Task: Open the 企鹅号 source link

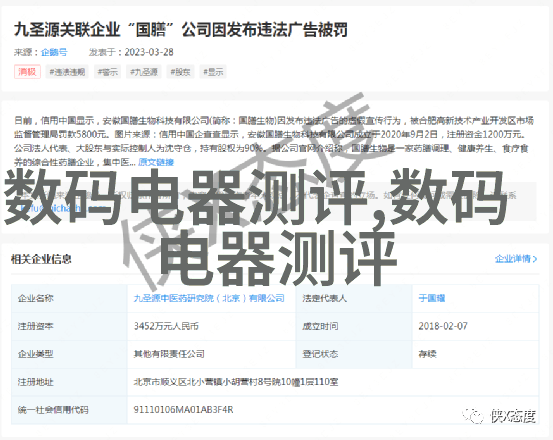Action: tap(54, 52)
